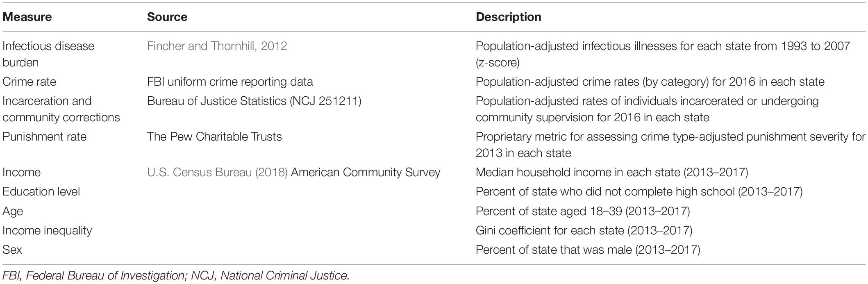
Task: Click the Gini coefficient description text
Action: point(584,230)
